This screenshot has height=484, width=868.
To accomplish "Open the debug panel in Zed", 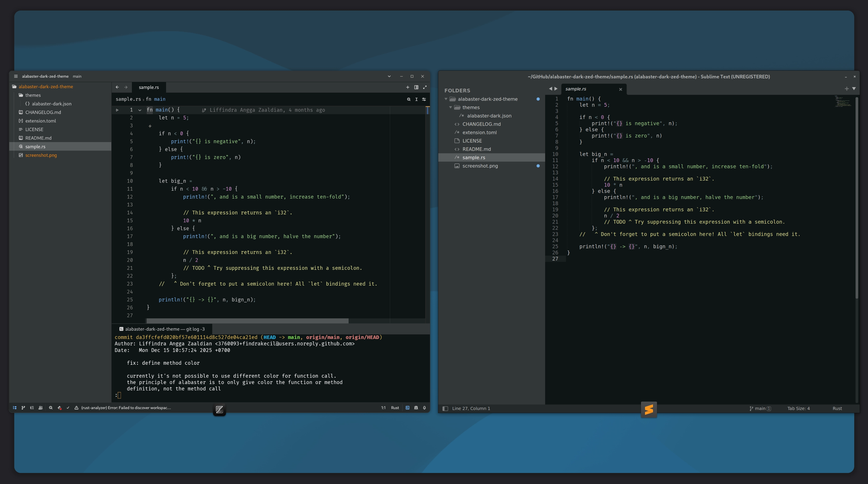I will pyautogui.click(x=416, y=408).
